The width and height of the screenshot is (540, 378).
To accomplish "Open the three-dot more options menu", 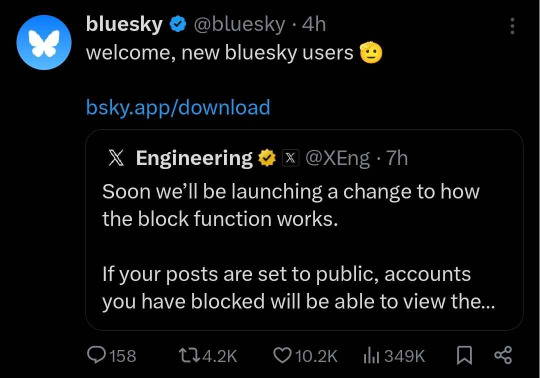I will click(x=512, y=26).
